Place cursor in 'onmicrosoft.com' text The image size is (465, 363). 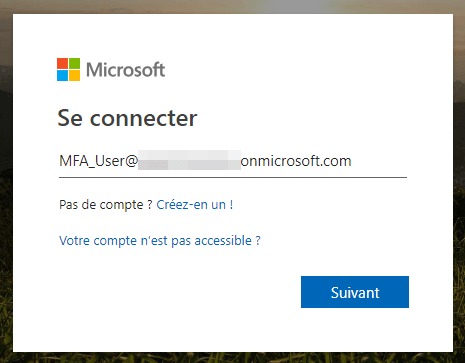click(296, 161)
